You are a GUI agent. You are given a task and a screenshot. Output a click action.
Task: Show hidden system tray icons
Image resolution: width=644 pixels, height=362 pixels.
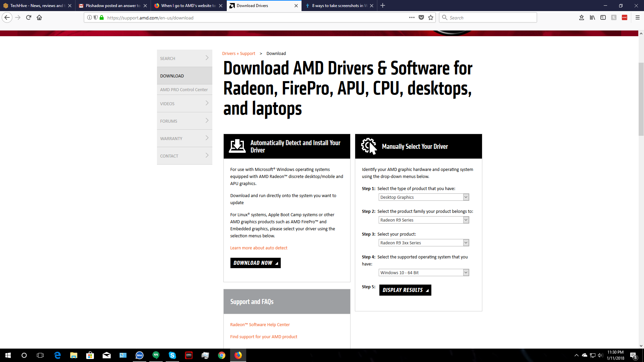tap(576, 355)
